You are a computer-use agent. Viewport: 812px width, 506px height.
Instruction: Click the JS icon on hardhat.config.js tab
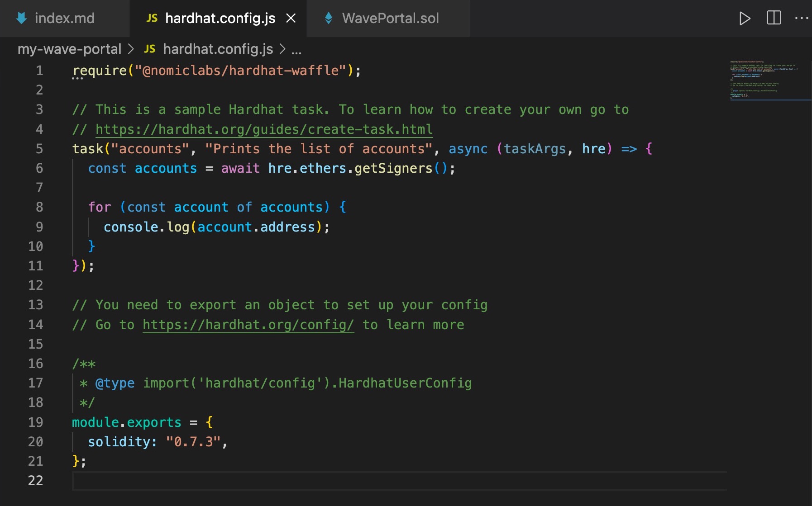point(152,19)
